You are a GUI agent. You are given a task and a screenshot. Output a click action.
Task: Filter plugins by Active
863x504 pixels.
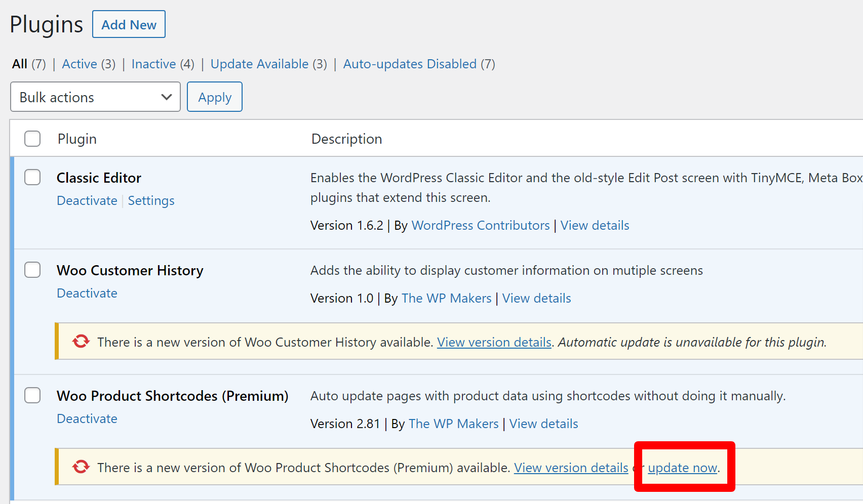80,64
